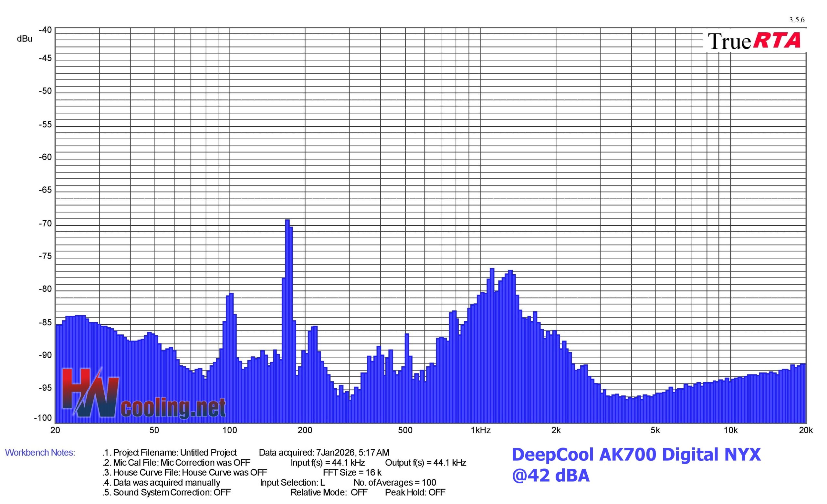Image resolution: width=827 pixels, height=504 pixels.
Task: Click the spectrum peak at 100 Hz
Action: (x=231, y=358)
